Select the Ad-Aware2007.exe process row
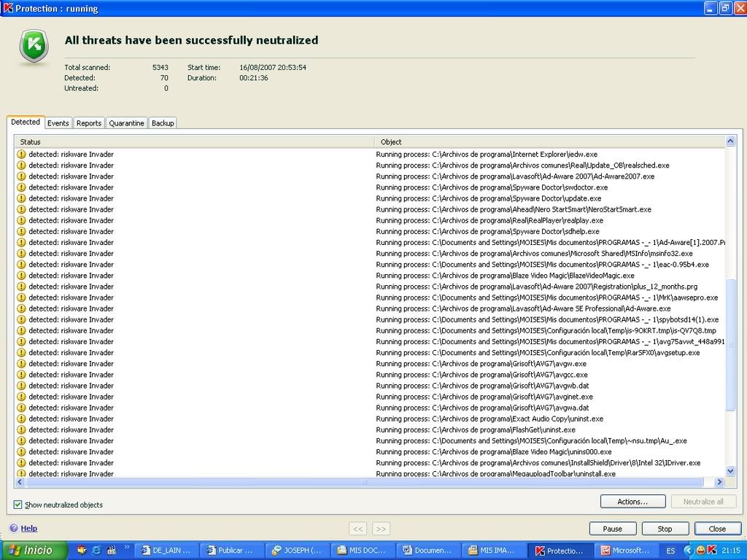This screenshot has height=560, width=747. point(370,176)
